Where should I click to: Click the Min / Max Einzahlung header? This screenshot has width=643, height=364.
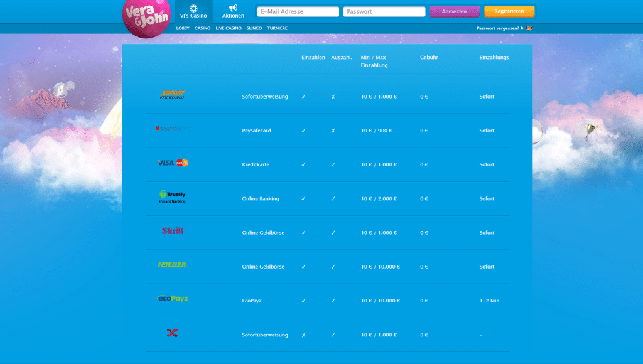(374, 61)
